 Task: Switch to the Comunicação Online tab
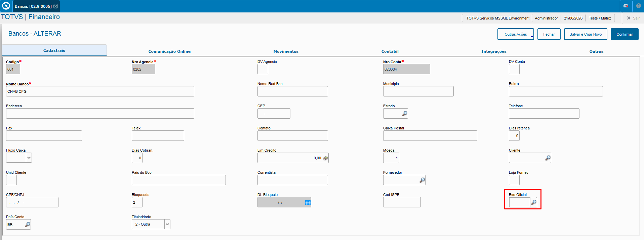click(x=169, y=51)
